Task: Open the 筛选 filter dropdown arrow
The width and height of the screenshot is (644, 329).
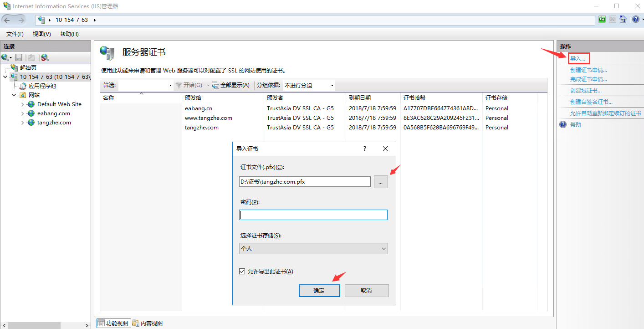Action: pyautogui.click(x=170, y=85)
